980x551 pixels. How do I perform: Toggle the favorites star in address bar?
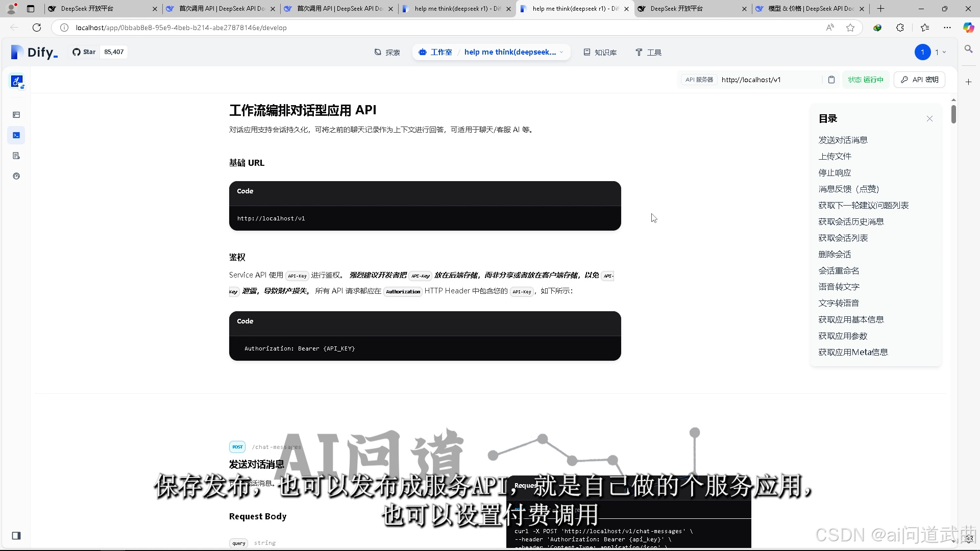850,28
